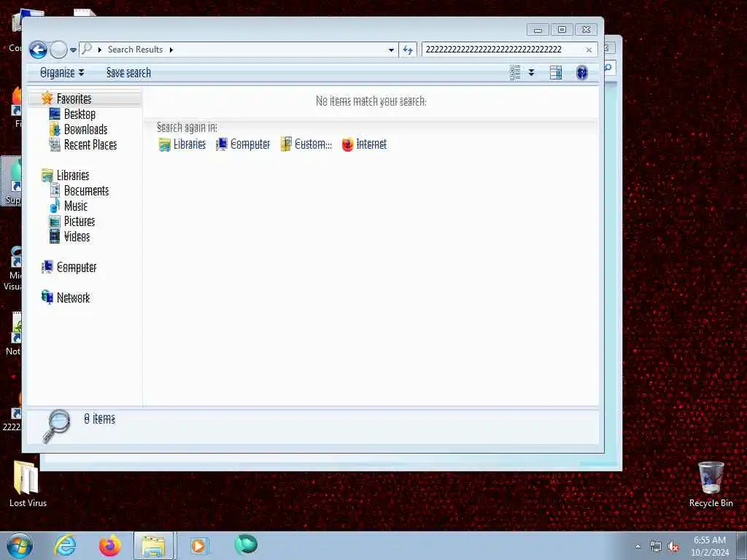747x560 pixels.
Task: Open the Windows Start menu
Action: [x=20, y=545]
